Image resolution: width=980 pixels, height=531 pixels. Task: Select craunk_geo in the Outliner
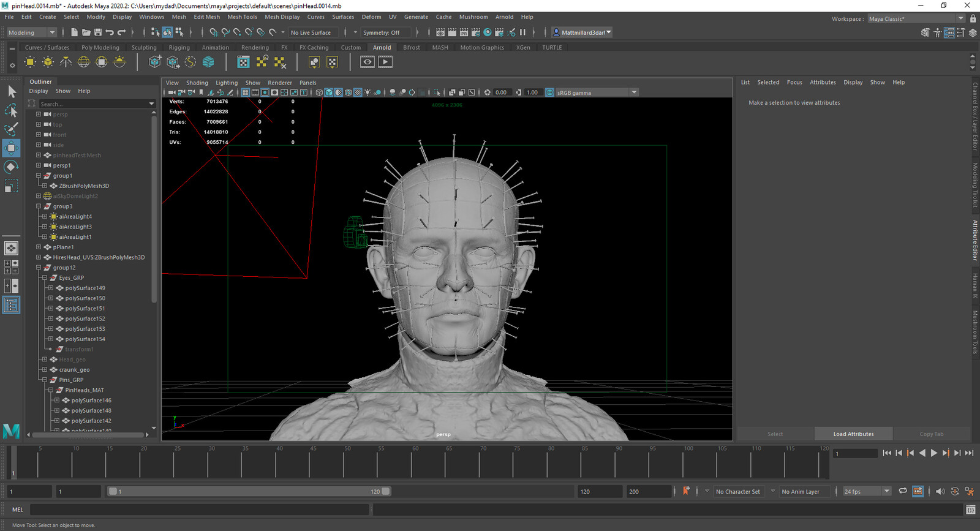74,370
